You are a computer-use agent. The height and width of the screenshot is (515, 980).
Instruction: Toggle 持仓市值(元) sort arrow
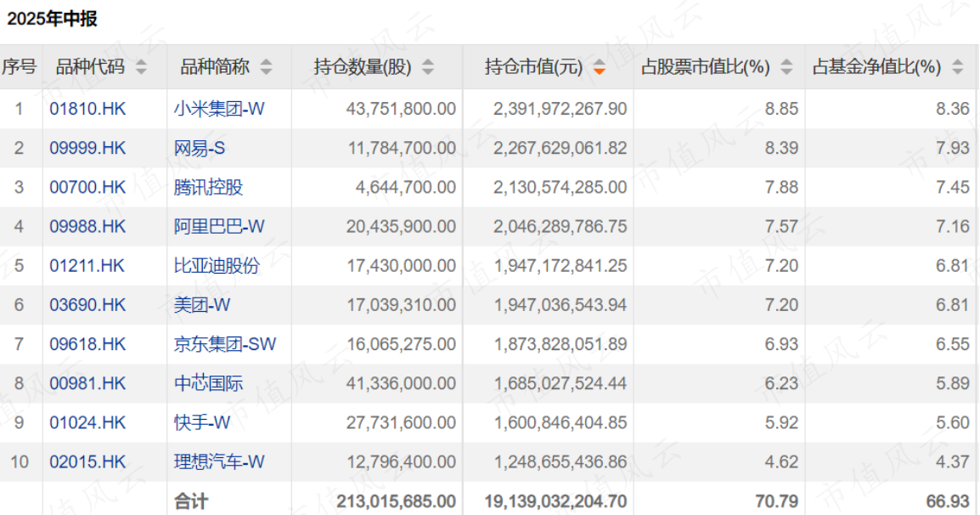click(x=600, y=67)
